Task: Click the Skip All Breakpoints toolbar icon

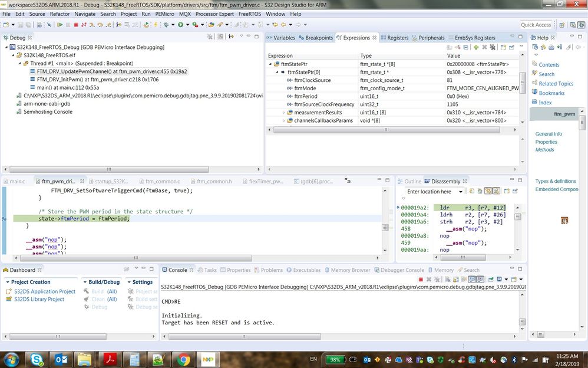Action: click(x=49, y=25)
